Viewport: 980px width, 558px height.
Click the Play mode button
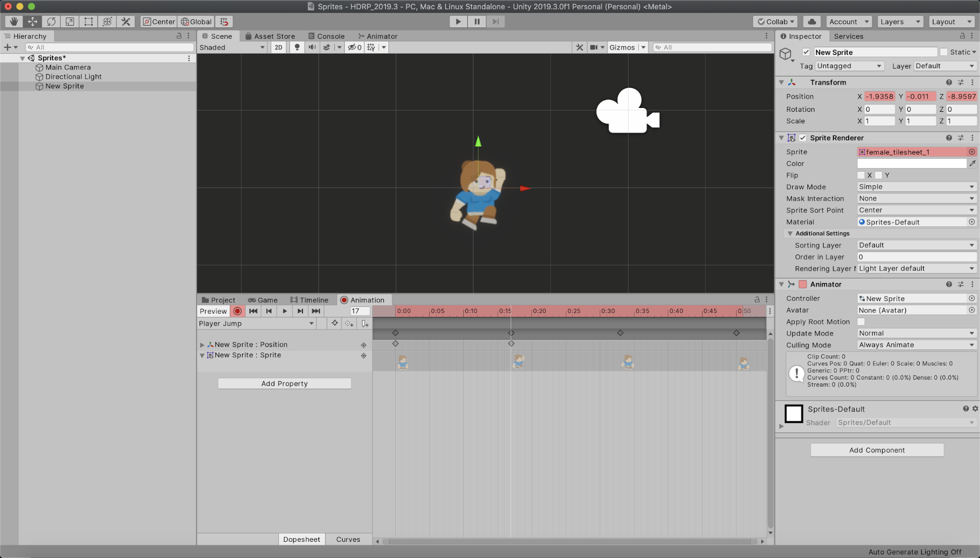click(x=458, y=22)
